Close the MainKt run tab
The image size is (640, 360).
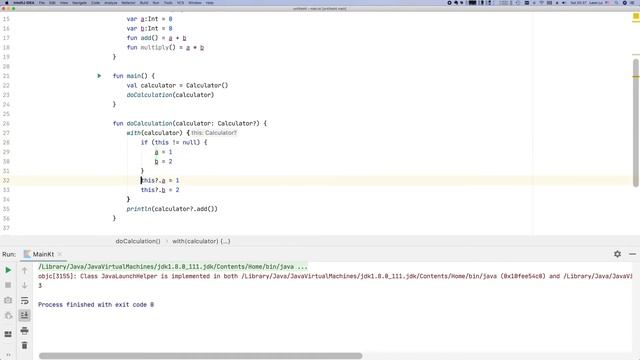coord(60,254)
